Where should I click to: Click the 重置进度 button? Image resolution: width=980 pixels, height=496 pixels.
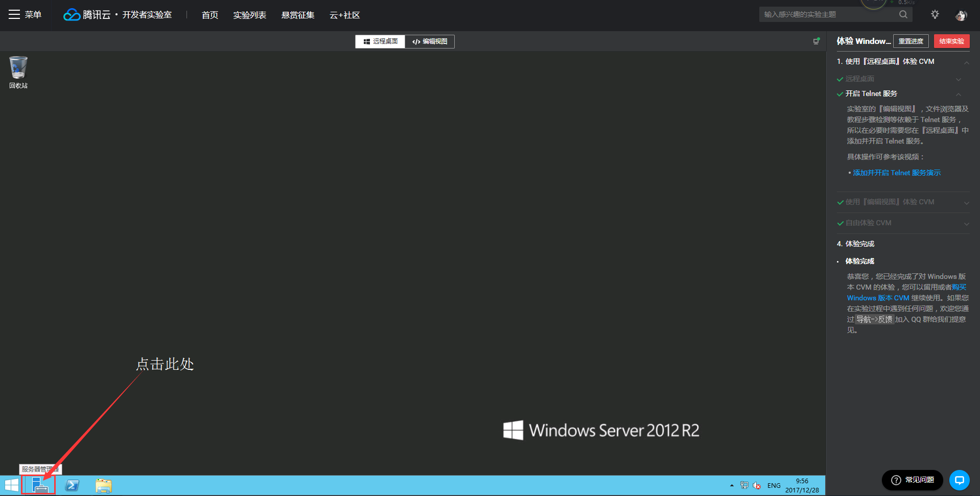pyautogui.click(x=911, y=41)
